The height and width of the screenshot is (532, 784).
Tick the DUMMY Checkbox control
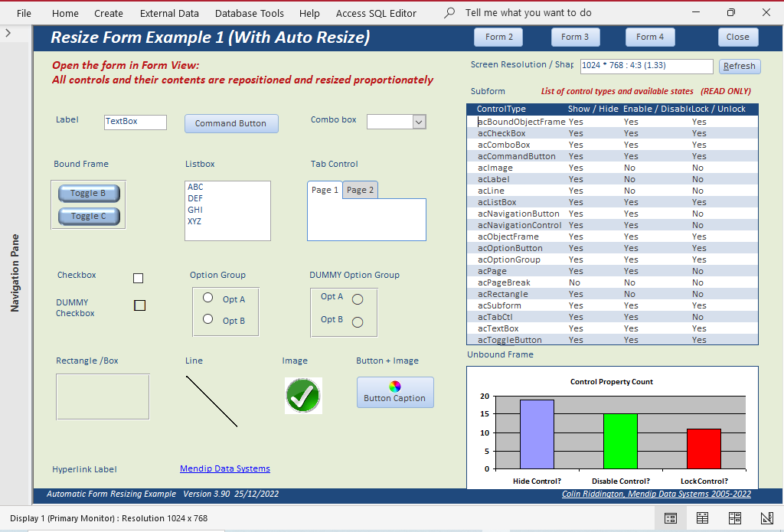(139, 305)
